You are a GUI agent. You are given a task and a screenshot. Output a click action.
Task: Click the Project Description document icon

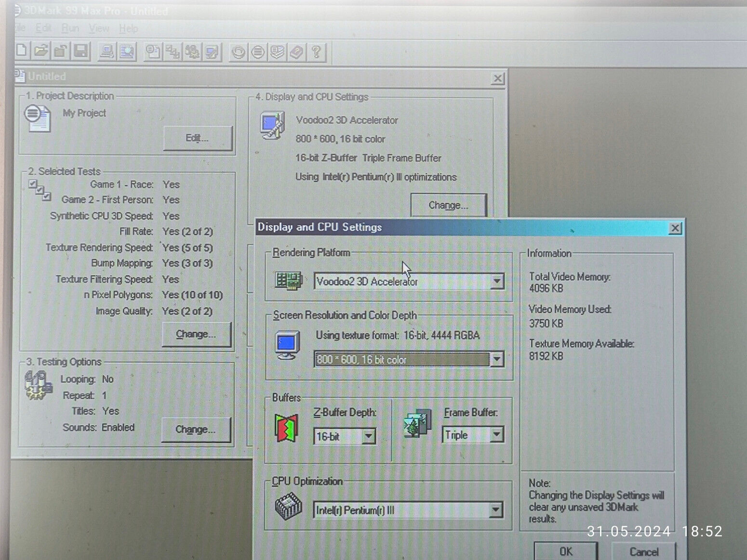[x=37, y=118]
